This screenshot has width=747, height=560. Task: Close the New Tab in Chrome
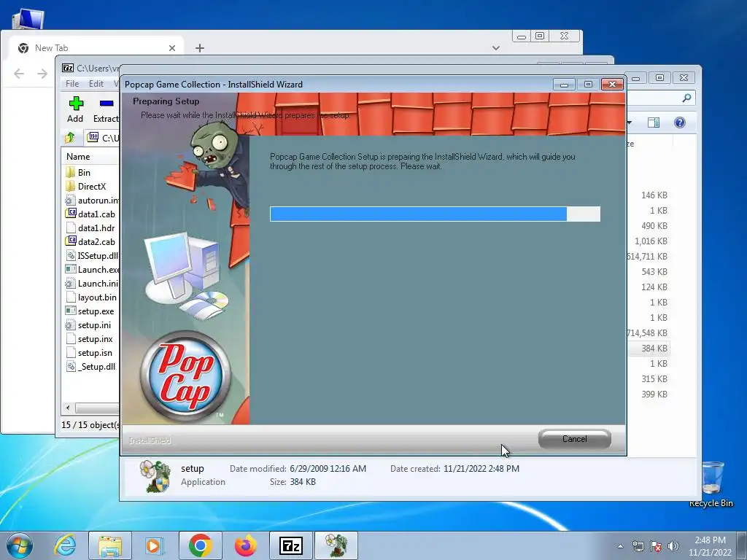(172, 48)
